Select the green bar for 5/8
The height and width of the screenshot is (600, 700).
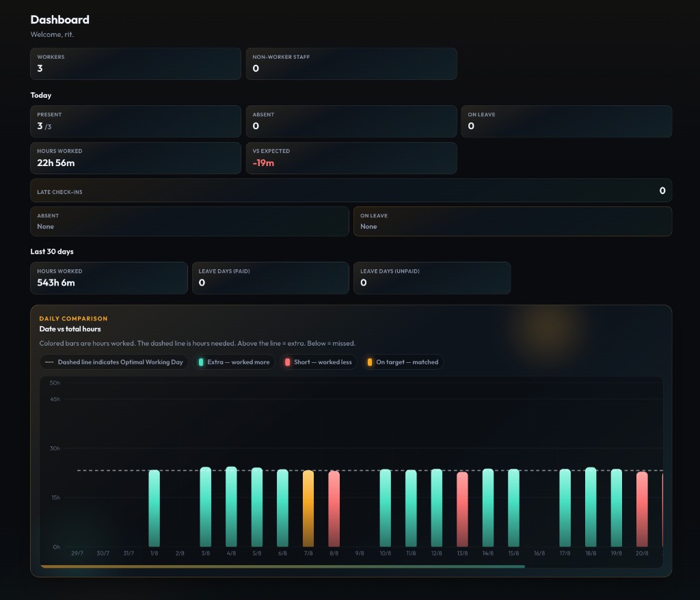[257, 507]
